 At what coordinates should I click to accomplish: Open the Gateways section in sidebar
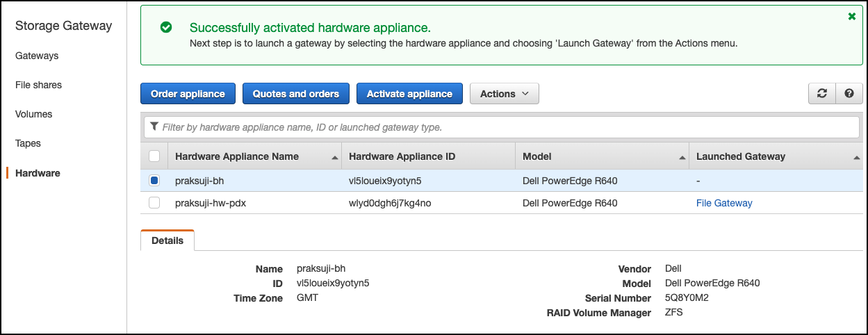pyautogui.click(x=37, y=56)
